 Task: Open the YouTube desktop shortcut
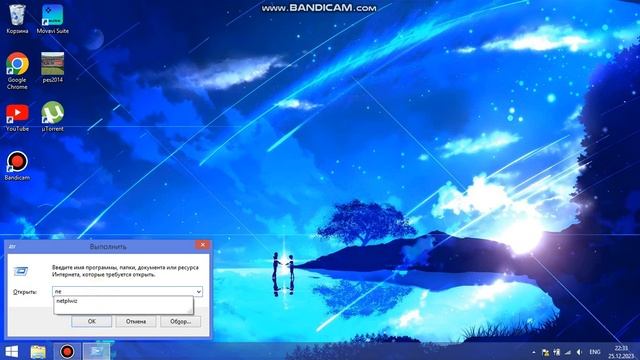tap(17, 118)
